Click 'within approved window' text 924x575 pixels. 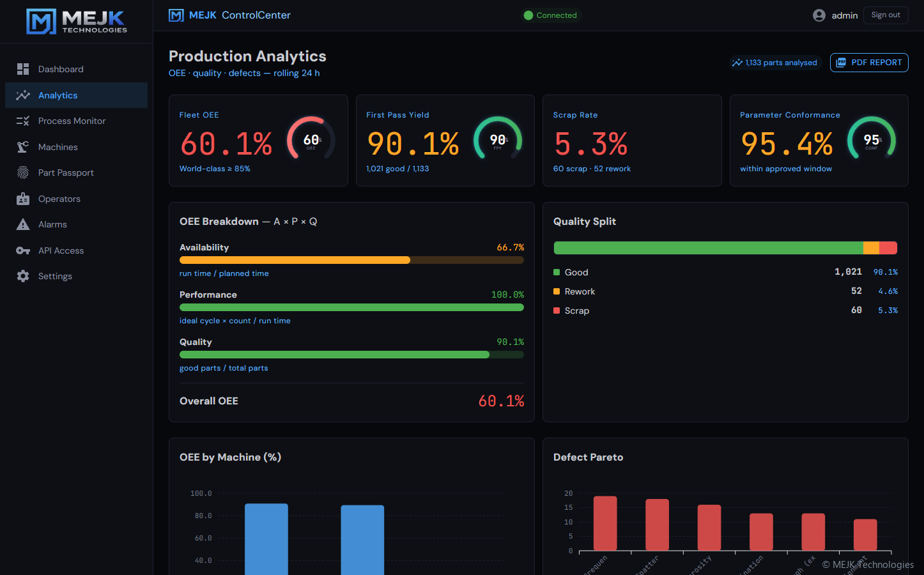tap(786, 169)
